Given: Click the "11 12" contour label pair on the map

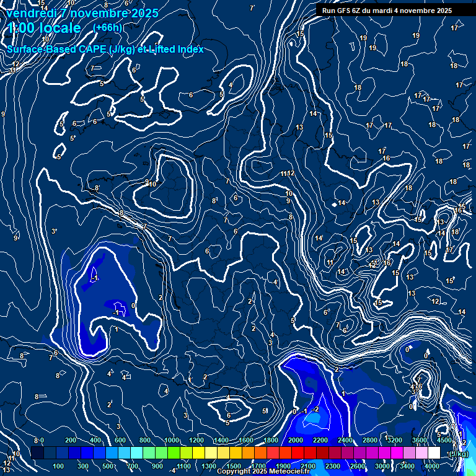Looking at the screenshot, I should pyautogui.click(x=287, y=174).
